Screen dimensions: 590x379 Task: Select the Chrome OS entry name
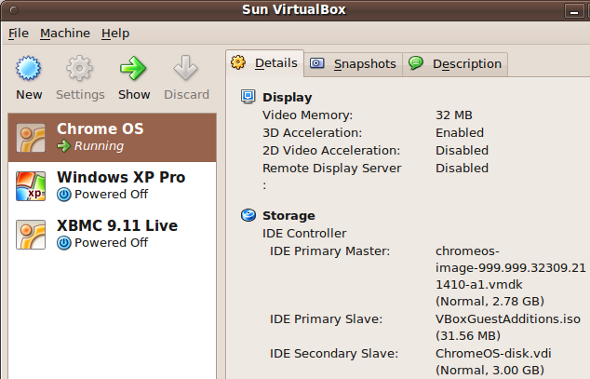click(x=100, y=129)
